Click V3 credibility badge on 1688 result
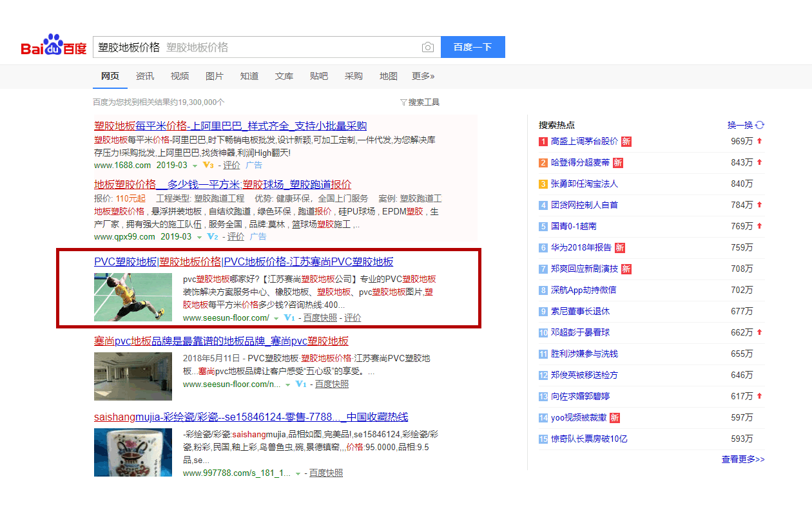This screenshot has height=521, width=812. coord(208,165)
